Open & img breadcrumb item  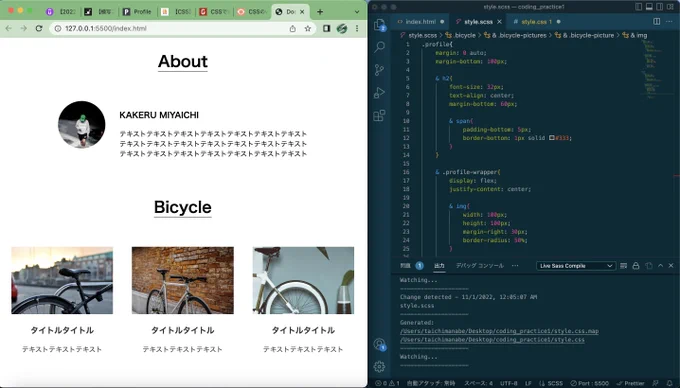635,36
